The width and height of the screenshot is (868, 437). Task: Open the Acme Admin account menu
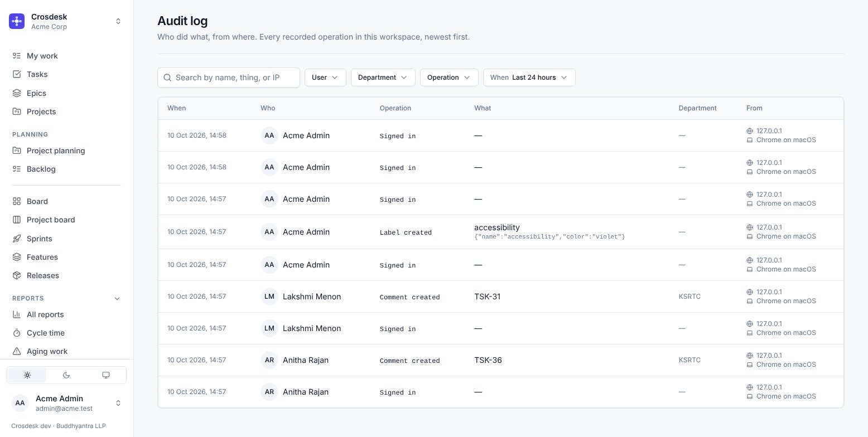(x=66, y=403)
